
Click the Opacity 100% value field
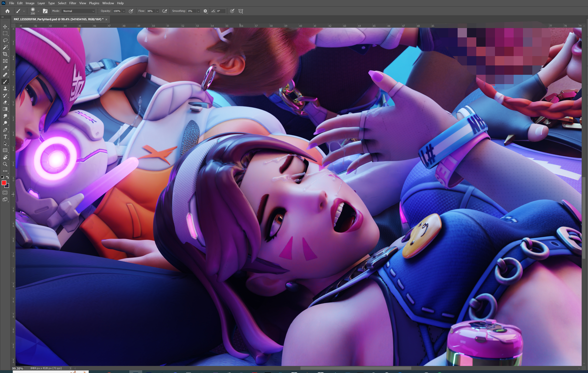[117, 11]
